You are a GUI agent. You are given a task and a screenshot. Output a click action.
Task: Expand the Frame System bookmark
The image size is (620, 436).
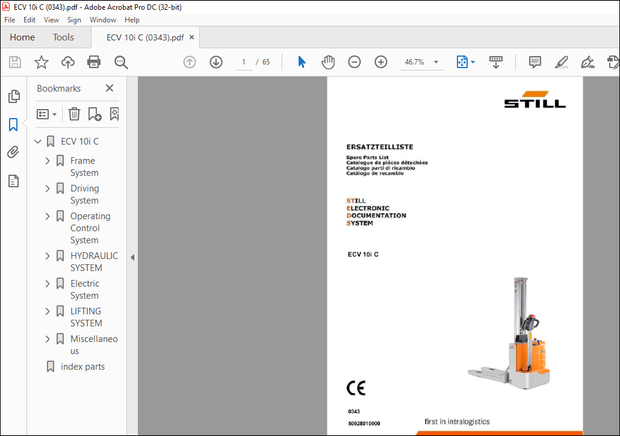[x=47, y=161]
